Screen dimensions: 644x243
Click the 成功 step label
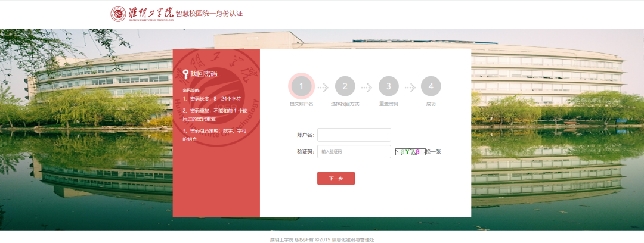[431, 104]
